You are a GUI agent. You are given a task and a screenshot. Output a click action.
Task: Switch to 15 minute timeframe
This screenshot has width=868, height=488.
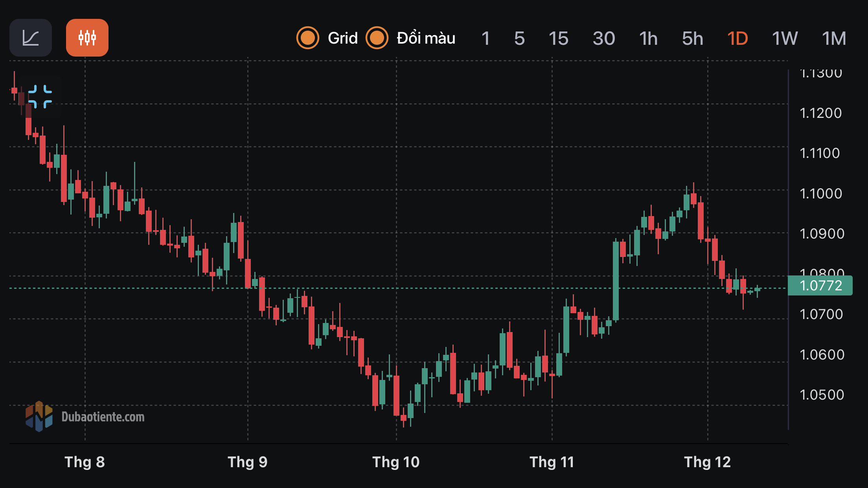(558, 39)
